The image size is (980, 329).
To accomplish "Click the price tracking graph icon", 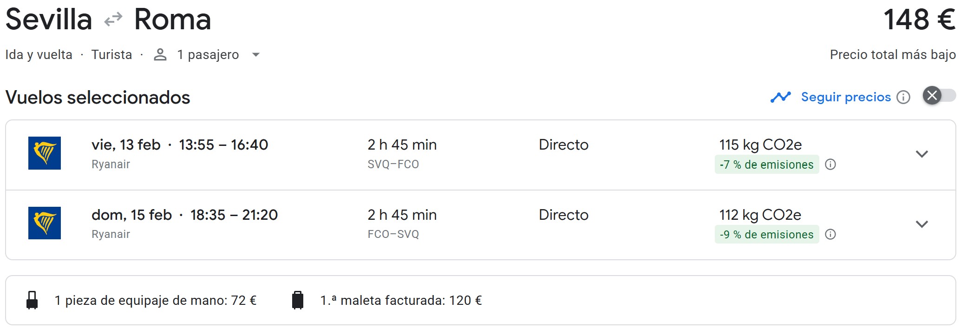I will (780, 97).
